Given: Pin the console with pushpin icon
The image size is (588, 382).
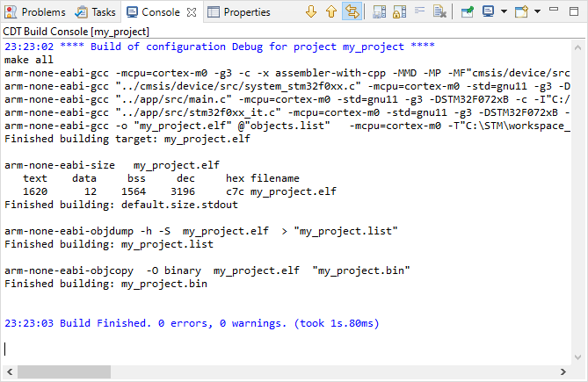Looking at the screenshot, I should 468,12.
